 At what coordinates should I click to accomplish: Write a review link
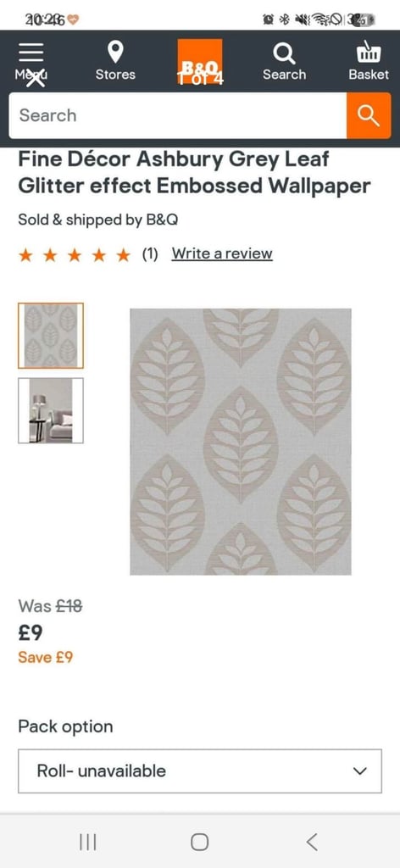point(222,253)
